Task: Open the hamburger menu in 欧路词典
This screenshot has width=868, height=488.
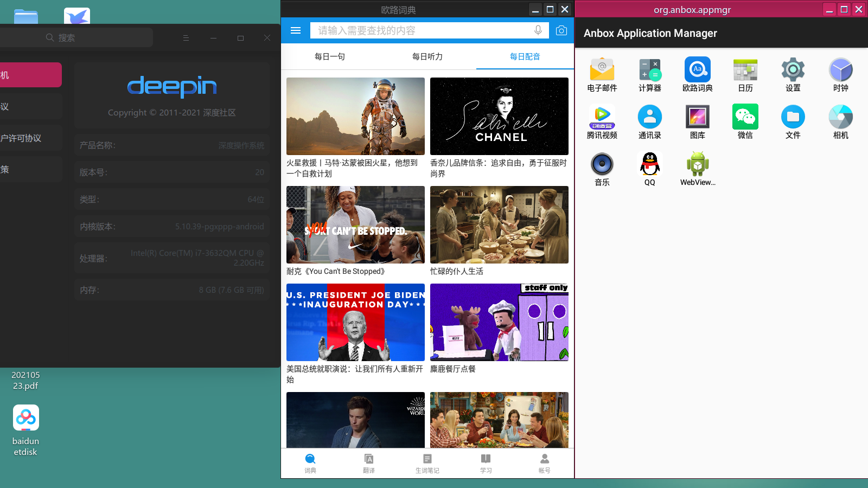Action: (296, 30)
